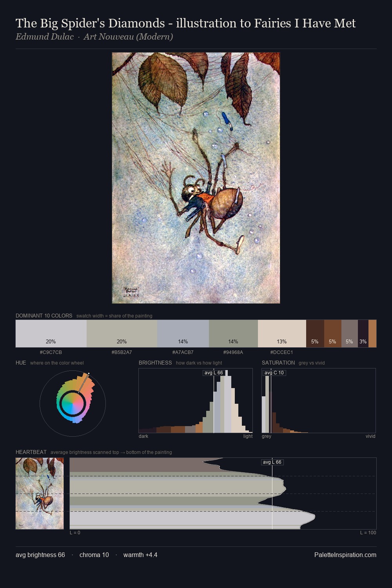Click the 'L = 100' axis label
The width and height of the screenshot is (392, 588).
368,533
